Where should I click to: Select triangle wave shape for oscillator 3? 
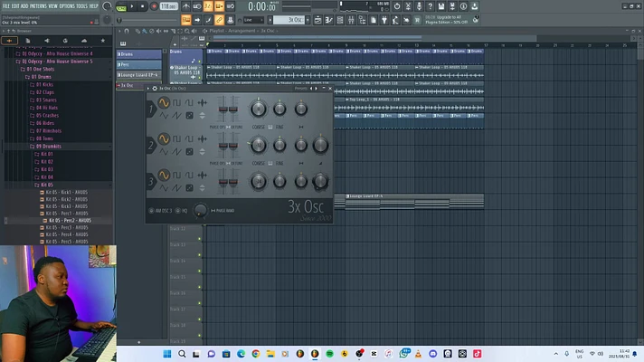tap(164, 188)
